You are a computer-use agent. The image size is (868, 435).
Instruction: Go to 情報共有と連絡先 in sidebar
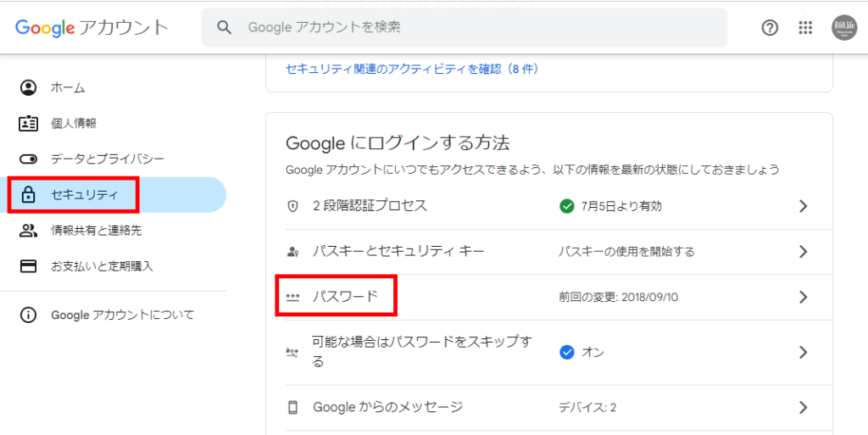97,230
